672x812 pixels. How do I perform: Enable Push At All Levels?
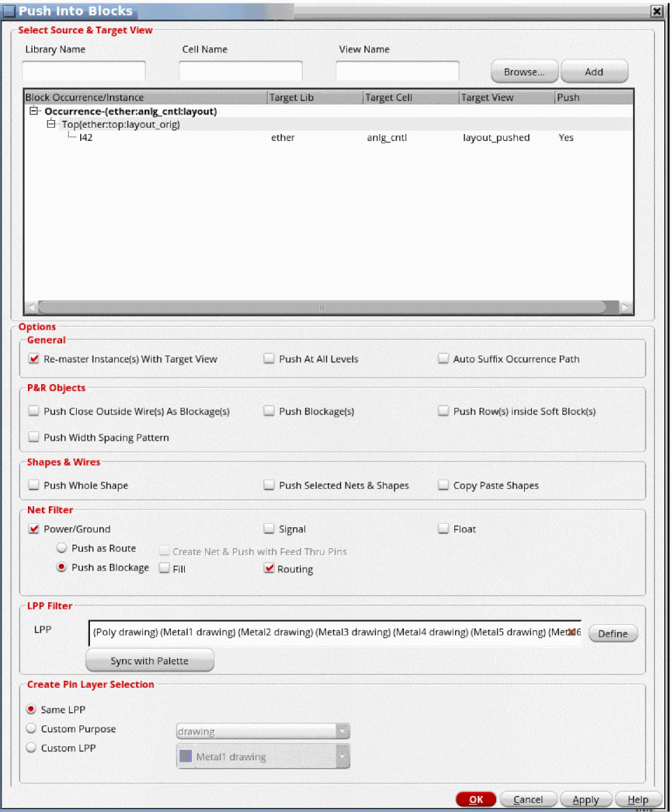(269, 358)
